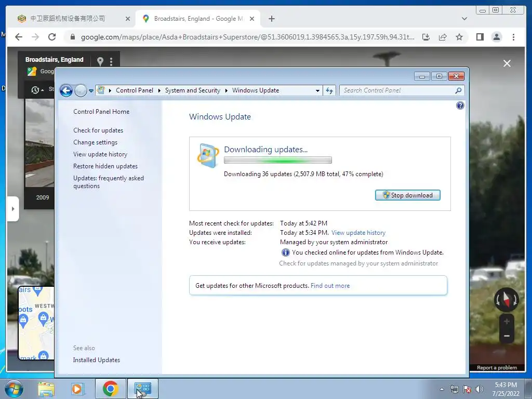Expand the System and Security breadcrumb arrow

(227, 90)
